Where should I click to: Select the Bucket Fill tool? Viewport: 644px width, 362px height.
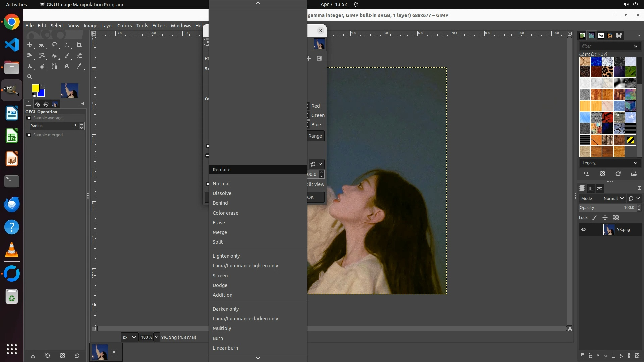pos(54,56)
